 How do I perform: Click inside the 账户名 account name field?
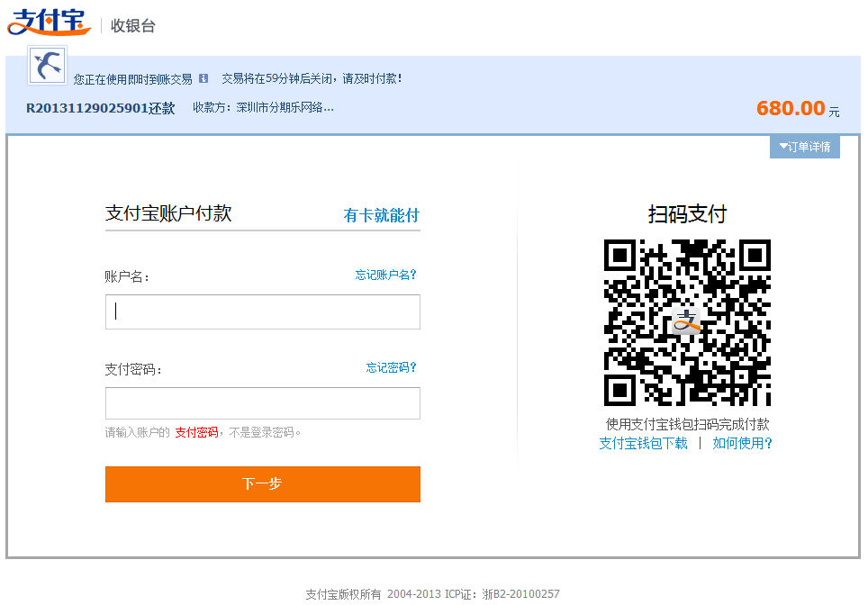coord(261,312)
